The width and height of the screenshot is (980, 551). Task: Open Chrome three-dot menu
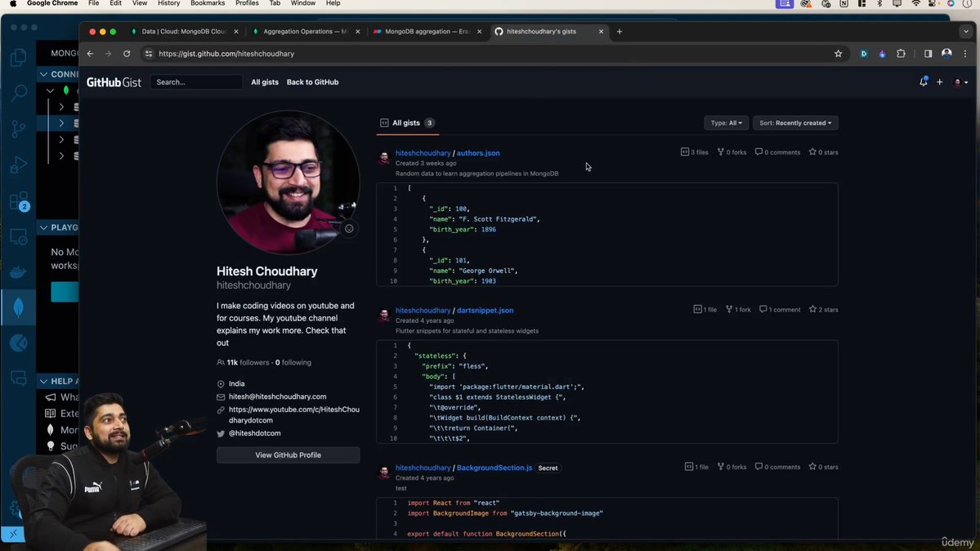pos(965,54)
